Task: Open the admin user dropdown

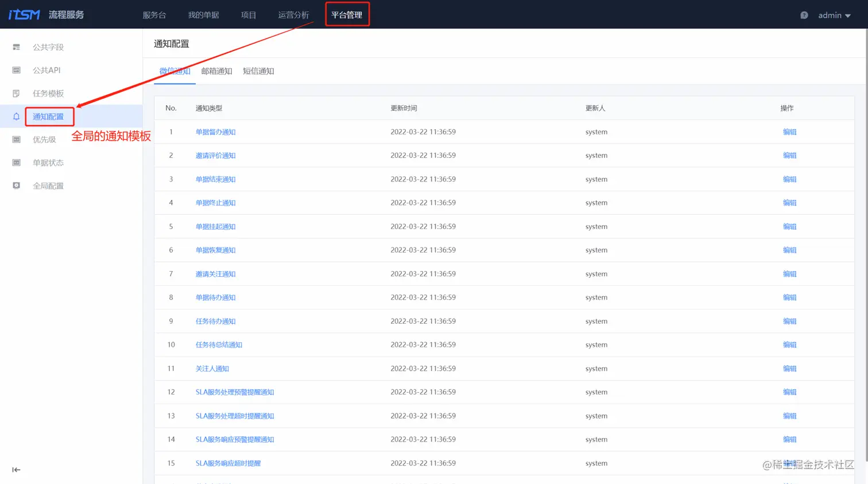Action: pos(834,15)
